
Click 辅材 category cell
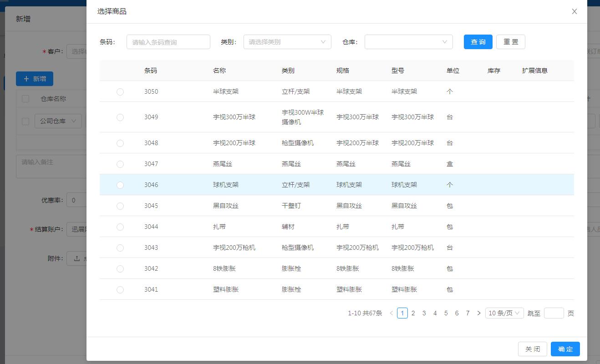pyautogui.click(x=288, y=227)
